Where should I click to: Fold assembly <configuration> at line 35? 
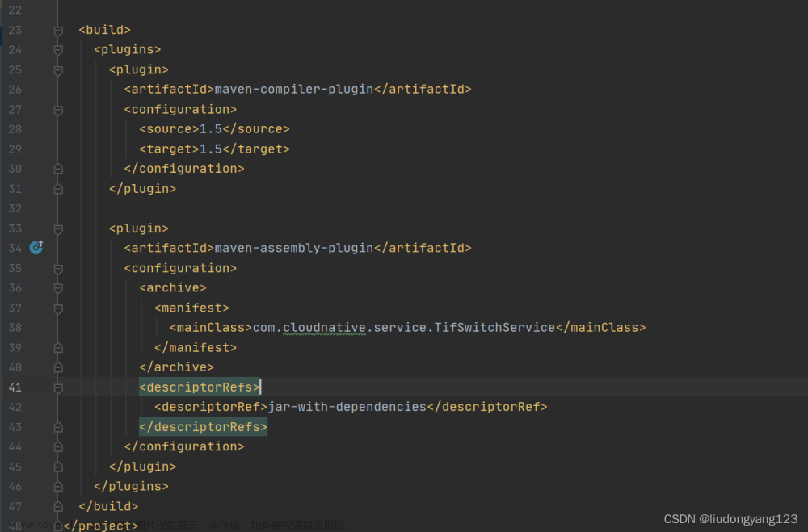pos(58,268)
